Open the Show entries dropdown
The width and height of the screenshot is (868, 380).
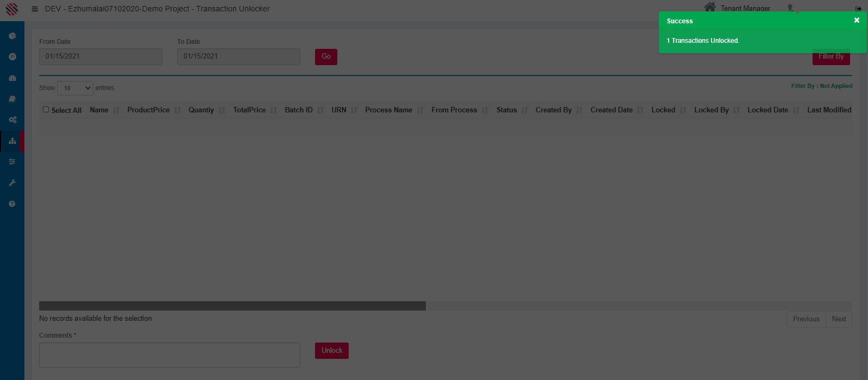tap(75, 88)
